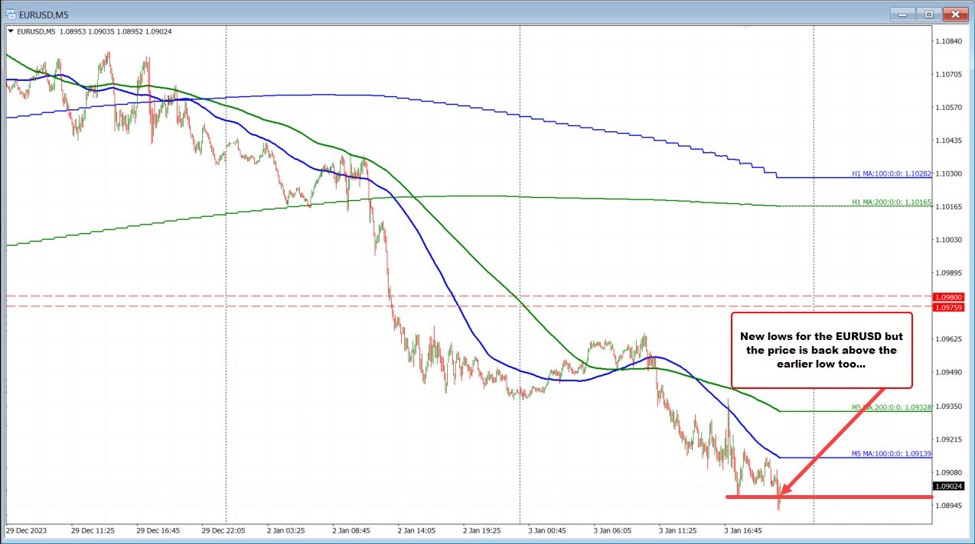Select the M5 MA:200 label 1.09328
The width and height of the screenshot is (975, 544).
892,408
